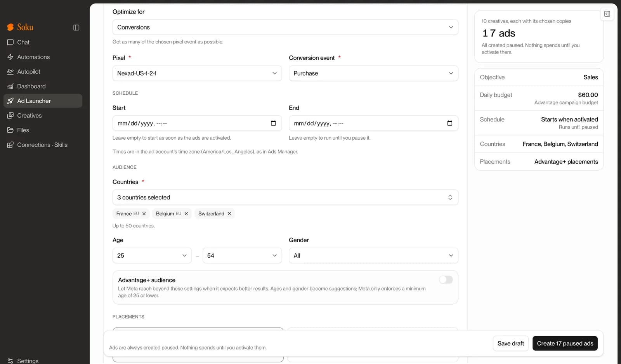The image size is (621, 364).
Task: Remove the Belgium country tag
Action: point(186,214)
